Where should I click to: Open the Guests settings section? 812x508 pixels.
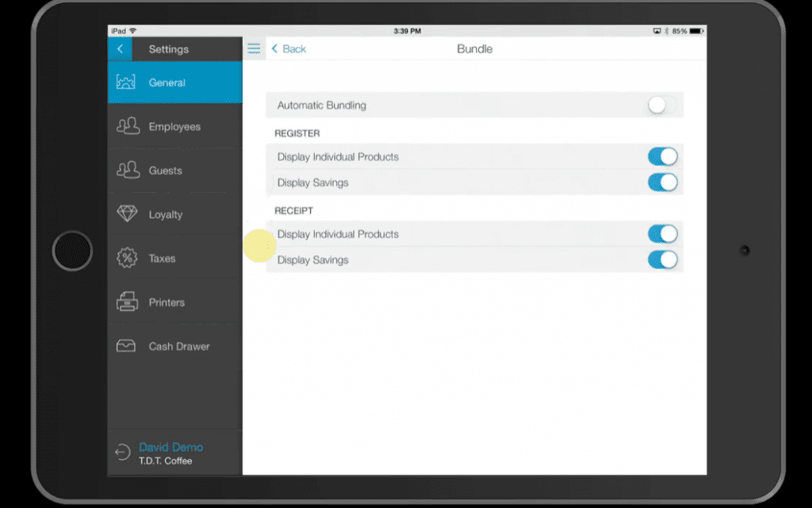click(175, 171)
